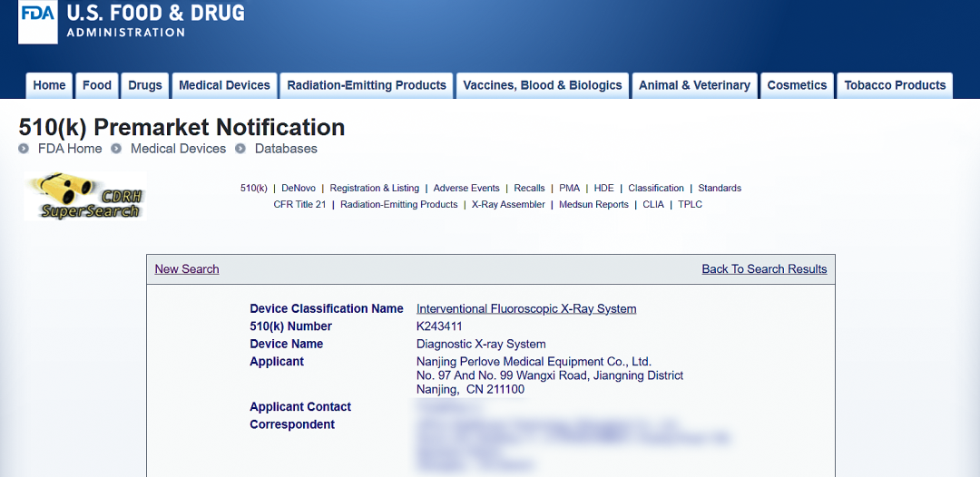Screen dimensions: 980x477
Task: Open the Medsun Reports link
Action: coord(593,204)
